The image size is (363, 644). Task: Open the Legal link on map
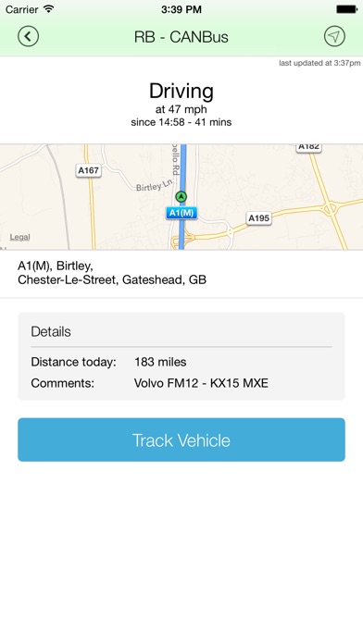click(19, 237)
